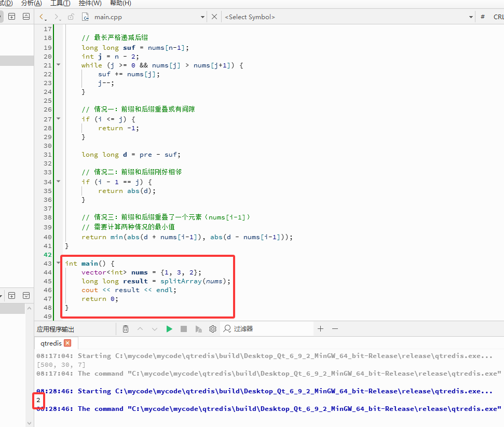504x427 pixels.
Task: Jump to next output item arrow
Action: click(x=155, y=329)
